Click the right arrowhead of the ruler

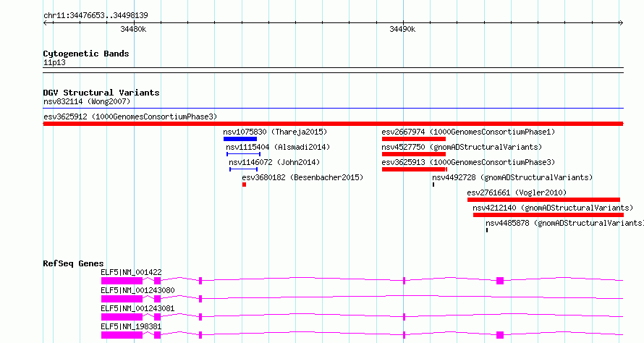tap(622, 23)
